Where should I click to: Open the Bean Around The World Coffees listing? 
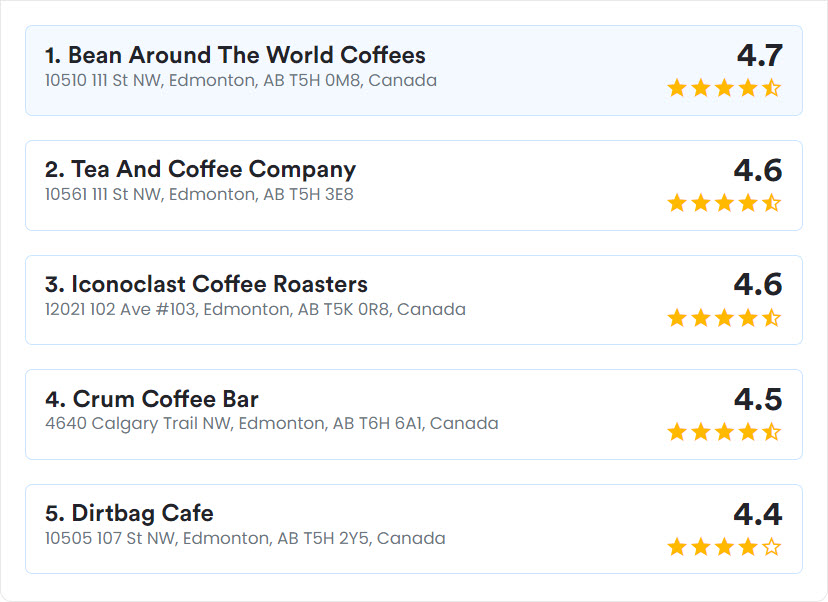coord(414,70)
